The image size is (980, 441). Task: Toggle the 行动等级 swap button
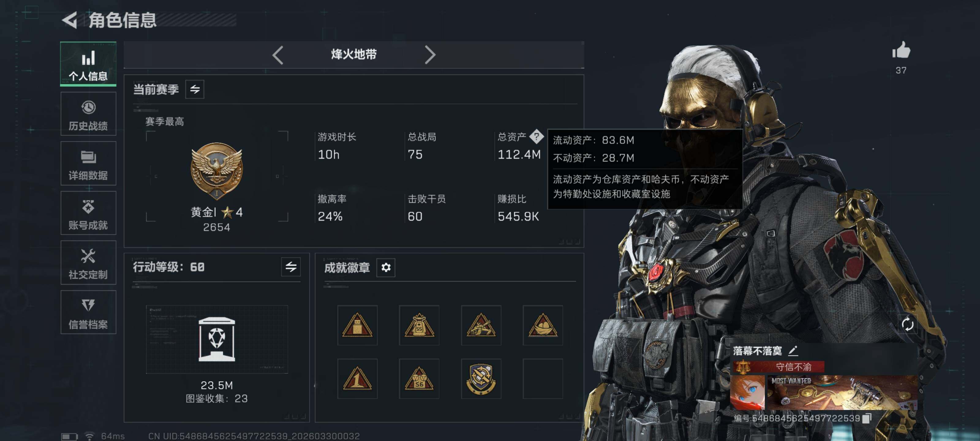point(291,267)
